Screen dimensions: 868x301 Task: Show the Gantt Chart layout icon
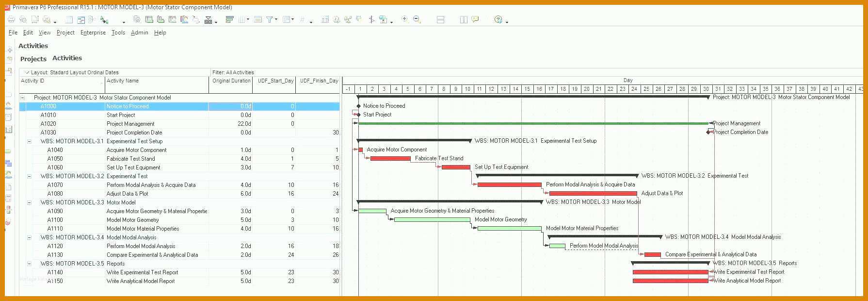[81, 20]
